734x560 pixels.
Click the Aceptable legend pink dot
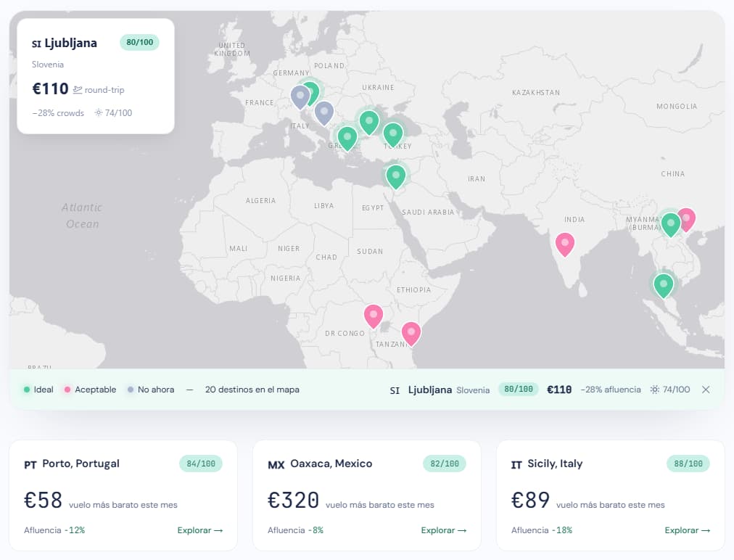click(x=67, y=390)
